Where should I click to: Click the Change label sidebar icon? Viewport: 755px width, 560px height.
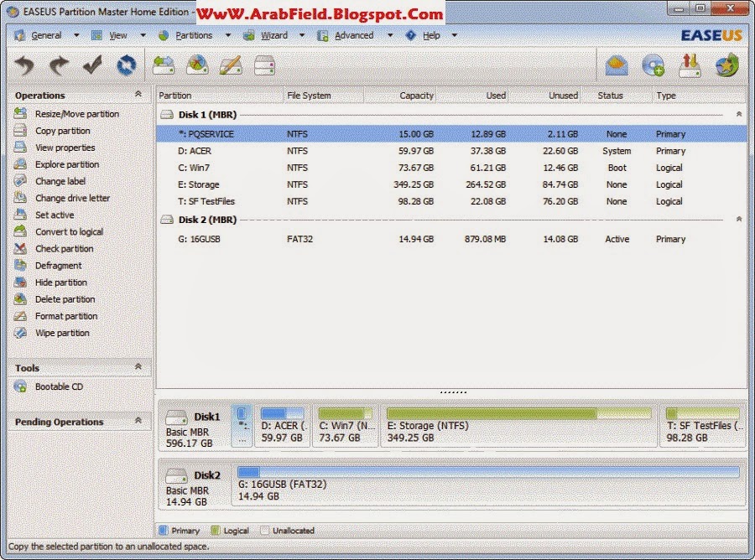20,181
